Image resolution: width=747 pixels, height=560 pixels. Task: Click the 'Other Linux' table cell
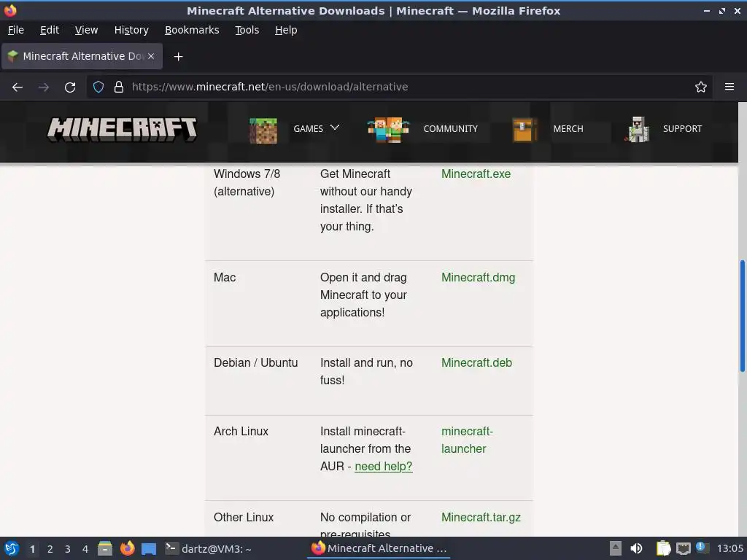[244, 517]
